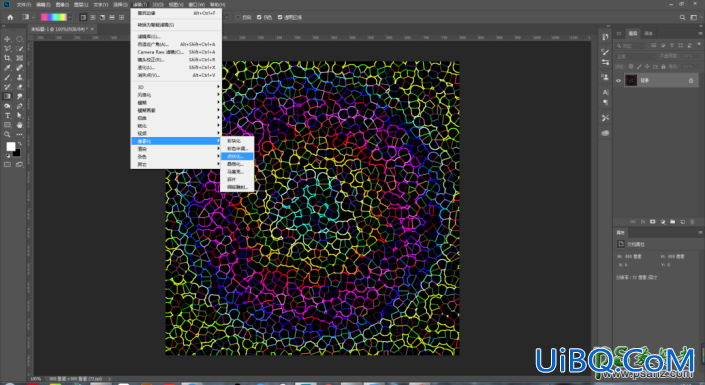Create a new layer icon
Screen dimensions: 705x385
(x=683, y=222)
